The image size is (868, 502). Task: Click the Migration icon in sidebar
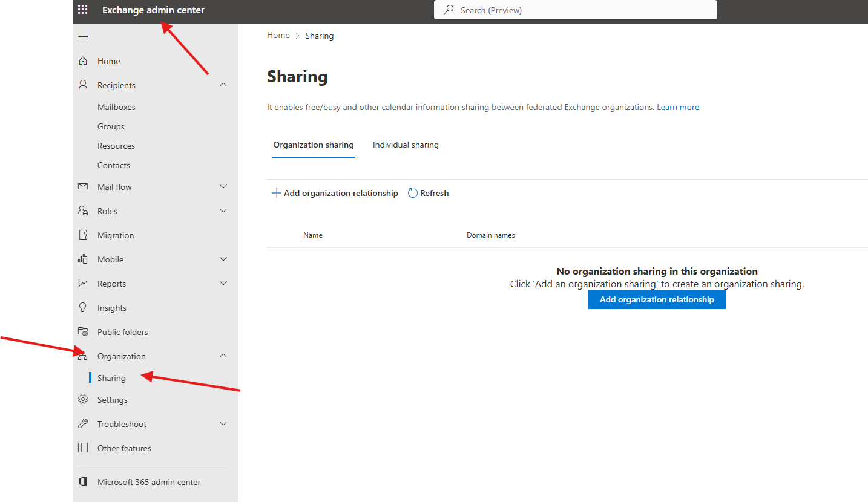click(83, 235)
